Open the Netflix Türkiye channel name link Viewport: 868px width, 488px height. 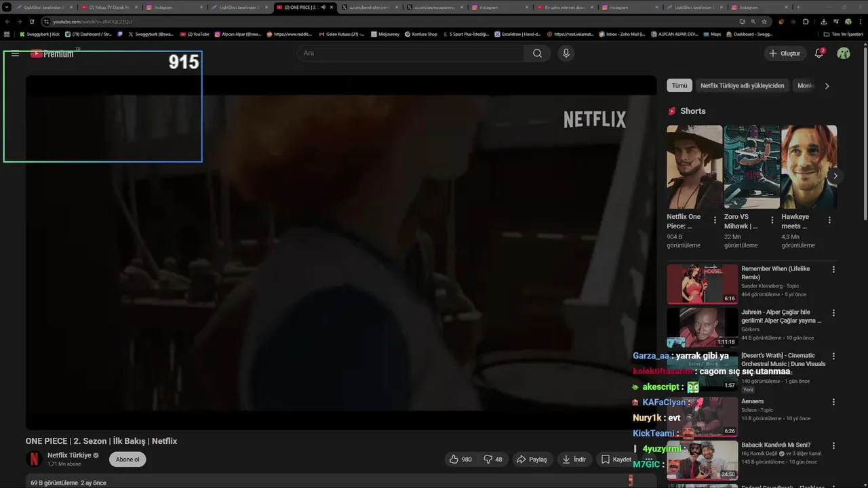[x=69, y=455]
